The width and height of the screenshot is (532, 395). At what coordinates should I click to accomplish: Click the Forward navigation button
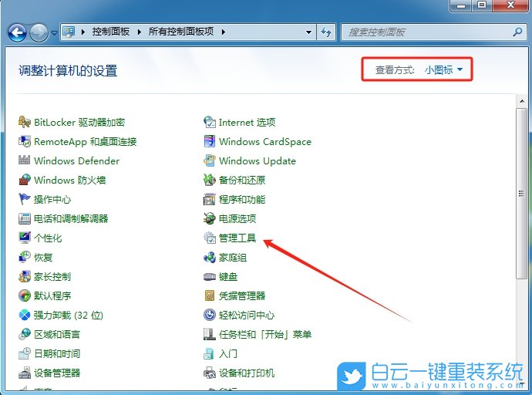coord(39,32)
